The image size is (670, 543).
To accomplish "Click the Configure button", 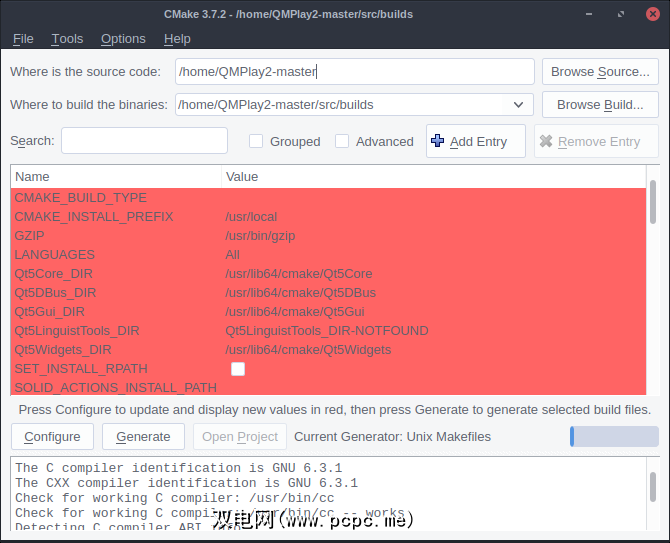I will coord(52,437).
